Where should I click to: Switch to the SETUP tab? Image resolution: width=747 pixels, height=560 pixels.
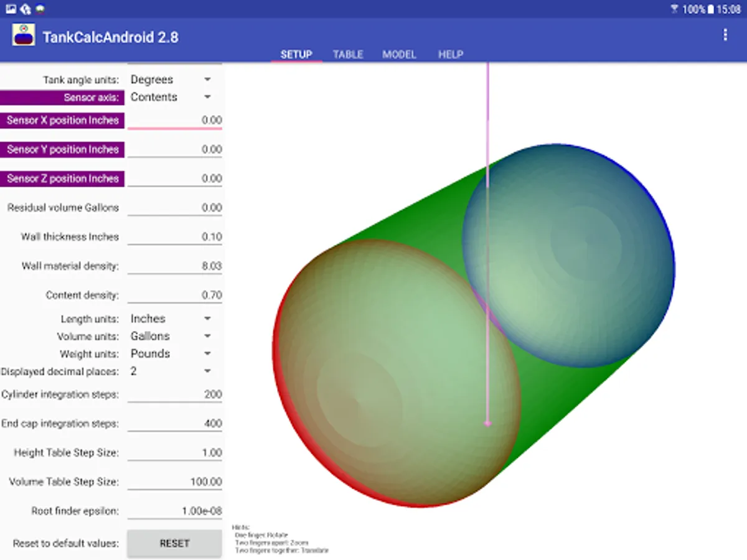pyautogui.click(x=296, y=54)
